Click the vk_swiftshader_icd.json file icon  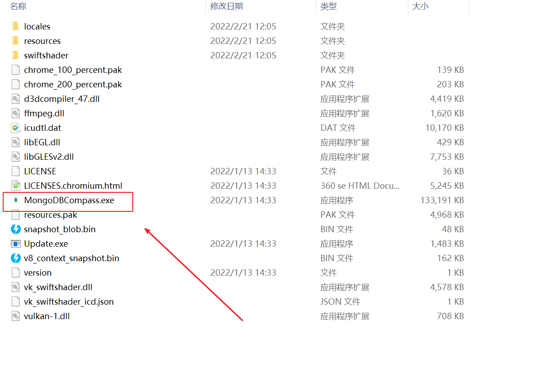click(16, 301)
